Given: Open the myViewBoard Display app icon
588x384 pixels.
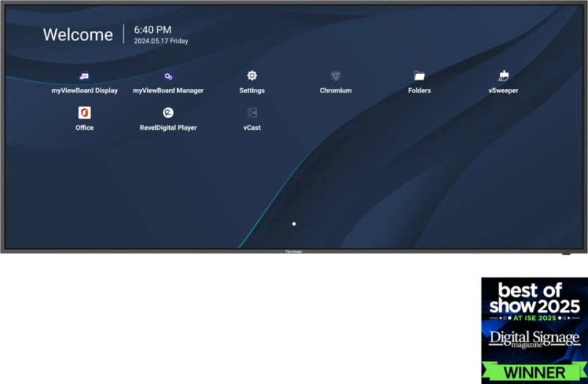Looking at the screenshot, I should (85, 76).
